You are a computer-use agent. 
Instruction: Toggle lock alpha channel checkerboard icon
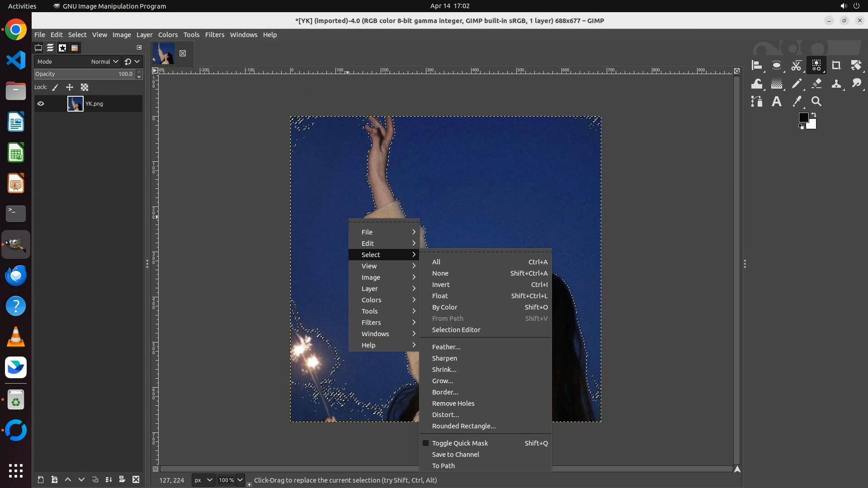(85, 88)
